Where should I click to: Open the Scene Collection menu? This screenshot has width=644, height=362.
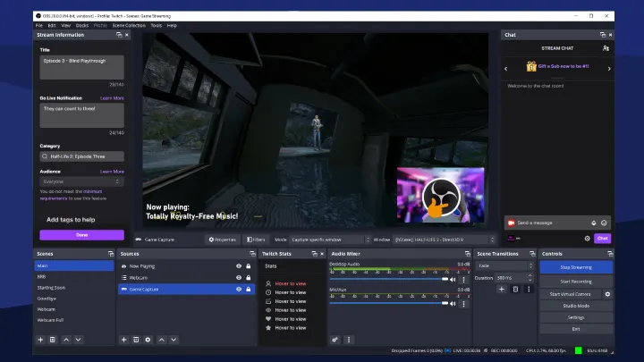pyautogui.click(x=129, y=25)
